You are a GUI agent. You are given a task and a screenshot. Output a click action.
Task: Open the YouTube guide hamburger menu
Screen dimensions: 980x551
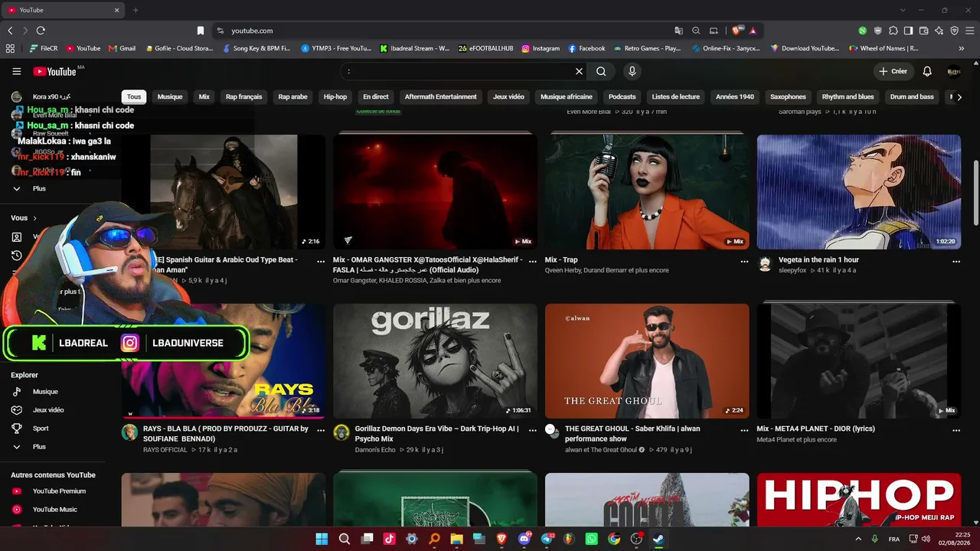(x=16, y=71)
